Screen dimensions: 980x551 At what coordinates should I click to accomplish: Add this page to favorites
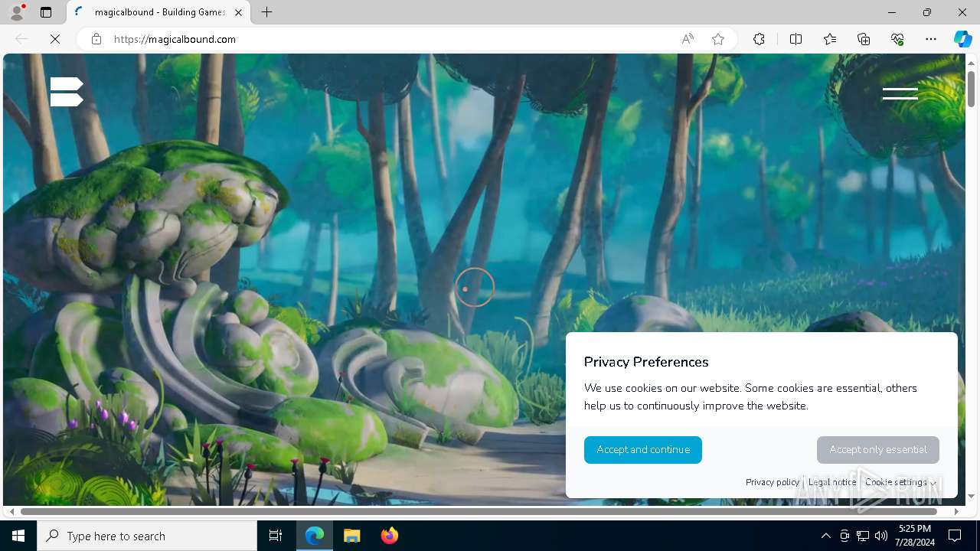(x=718, y=39)
